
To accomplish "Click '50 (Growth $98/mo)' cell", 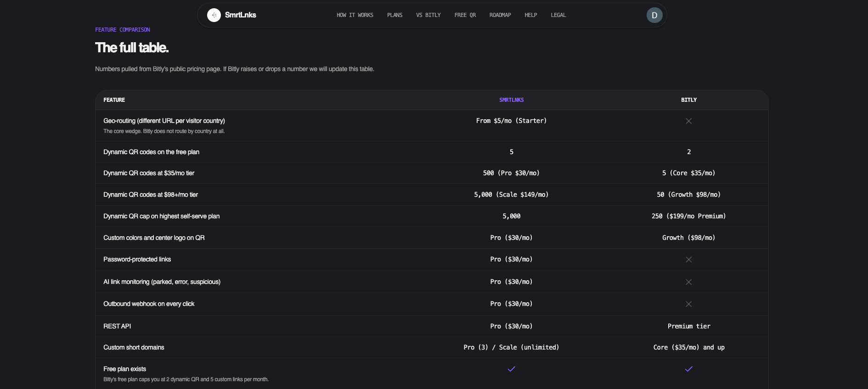I will coord(688,194).
